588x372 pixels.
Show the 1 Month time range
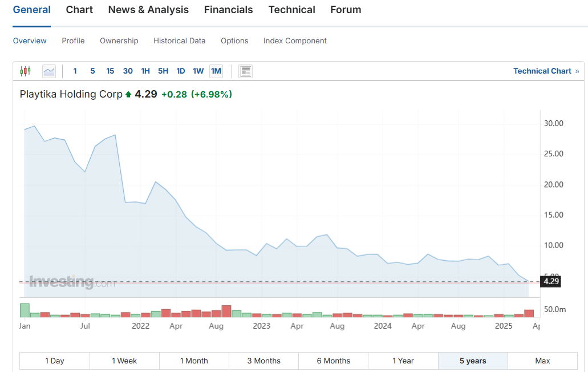coord(194,361)
